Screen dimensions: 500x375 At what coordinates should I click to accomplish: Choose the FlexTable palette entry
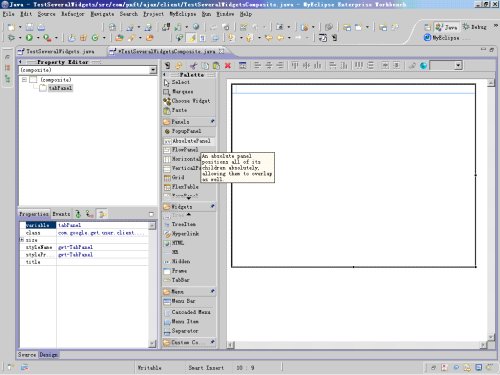point(181,187)
